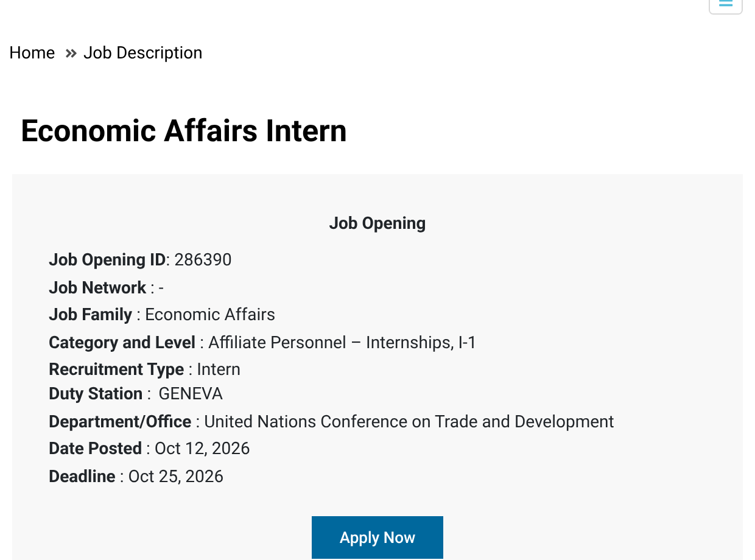Click the Deadline label
755x560 pixels.
point(82,476)
